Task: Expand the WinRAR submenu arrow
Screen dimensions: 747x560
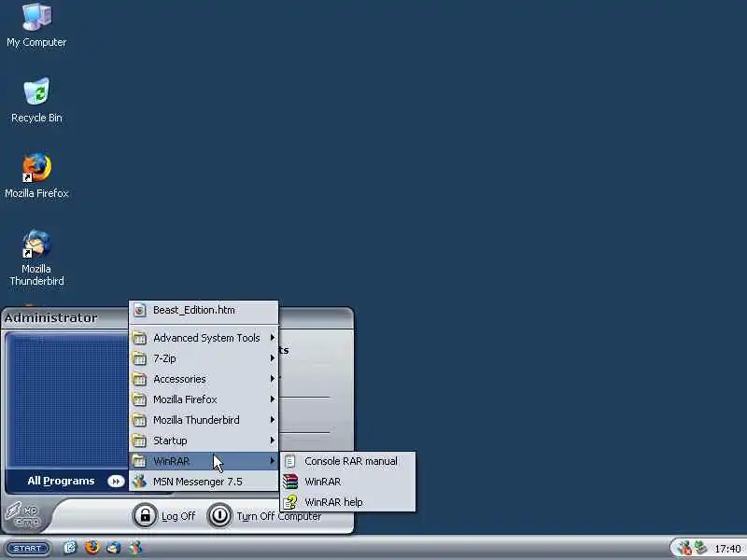Action: pyautogui.click(x=272, y=460)
